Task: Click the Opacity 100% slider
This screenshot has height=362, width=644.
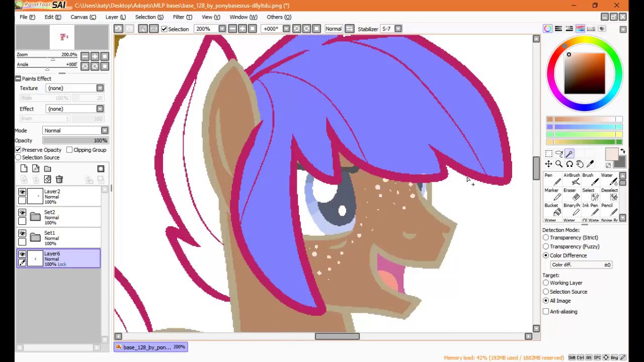Action: pyautogui.click(x=75, y=141)
